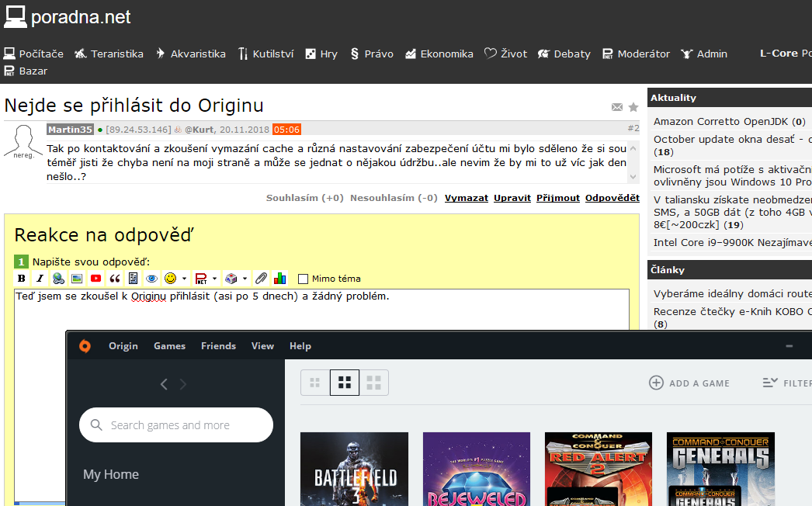Open the smiley emoticon picker
The height and width of the screenshot is (506, 812).
[x=170, y=279]
